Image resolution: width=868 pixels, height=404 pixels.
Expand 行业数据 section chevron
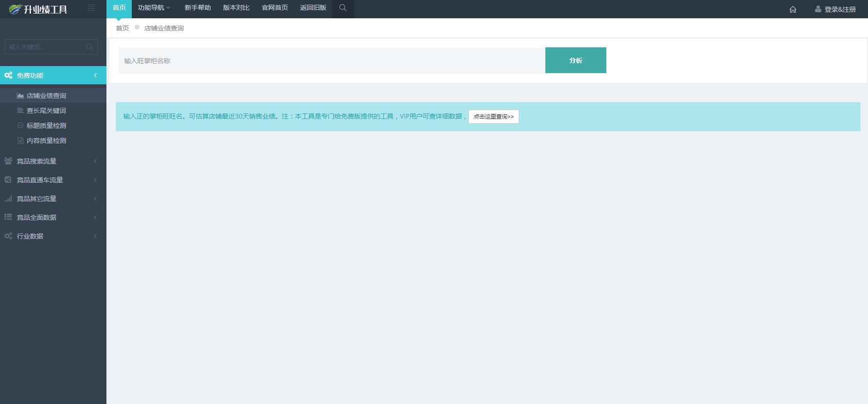[95, 236]
